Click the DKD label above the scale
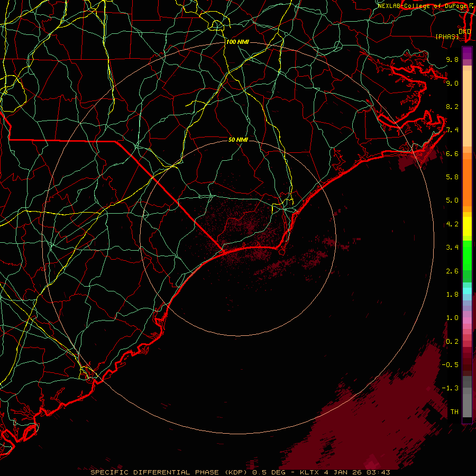Screen dimensions: 476x476 click(465, 32)
